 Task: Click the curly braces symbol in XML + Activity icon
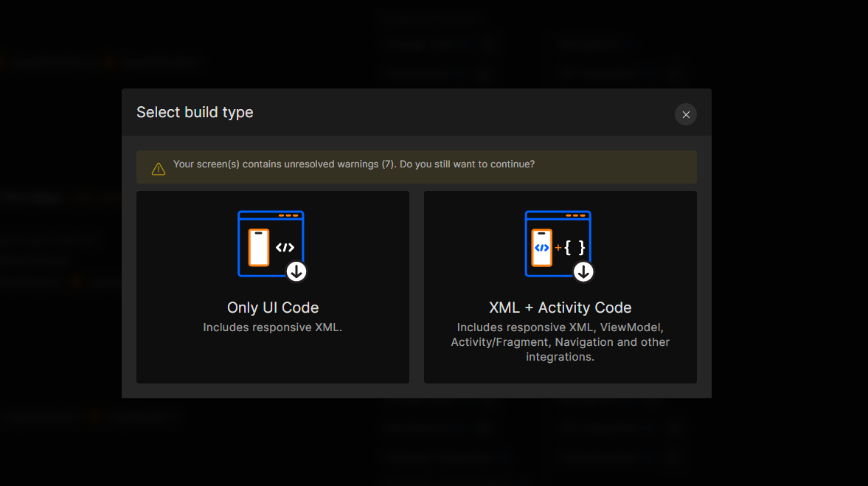click(574, 248)
